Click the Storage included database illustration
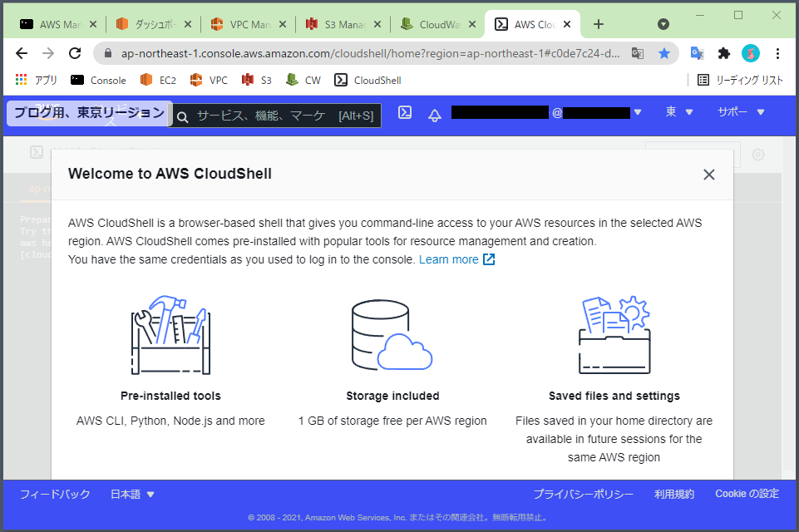The image size is (799, 532). pyautogui.click(x=392, y=335)
